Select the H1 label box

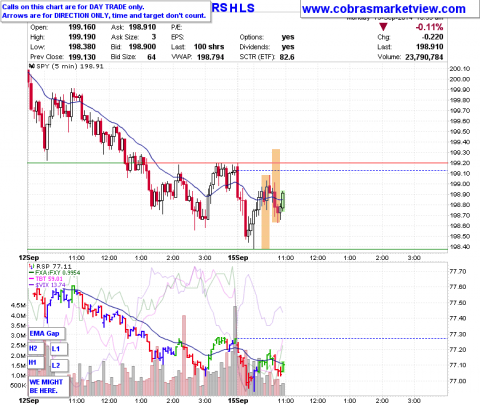(x=36, y=362)
